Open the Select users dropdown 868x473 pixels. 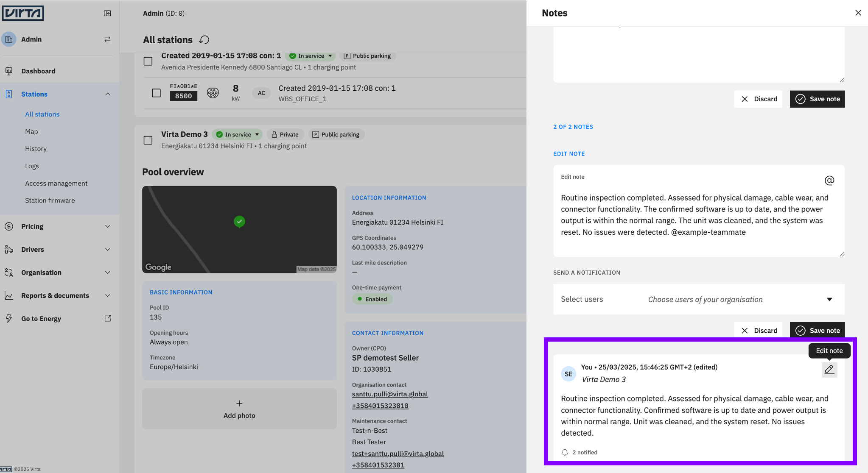[x=699, y=299]
